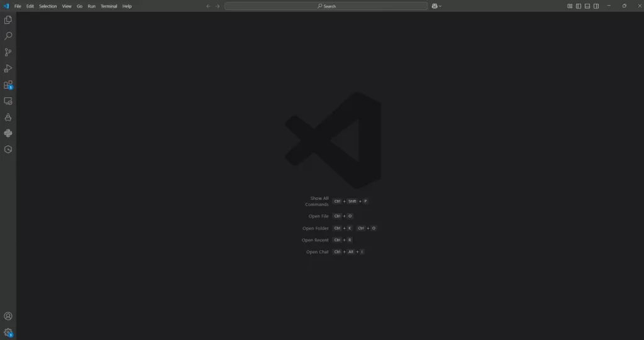The image size is (644, 340).
Task: Open the Explorer view in activity bar
Action: [x=8, y=20]
